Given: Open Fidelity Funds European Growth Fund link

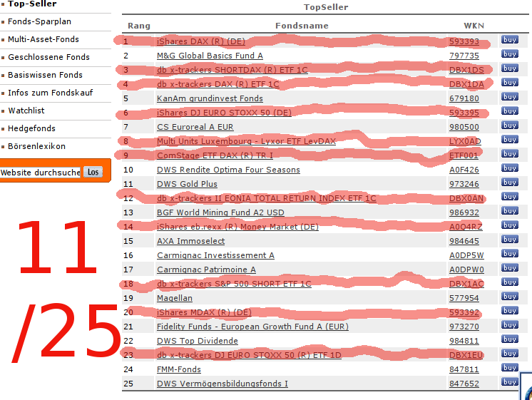Looking at the screenshot, I should pyautogui.click(x=252, y=327).
